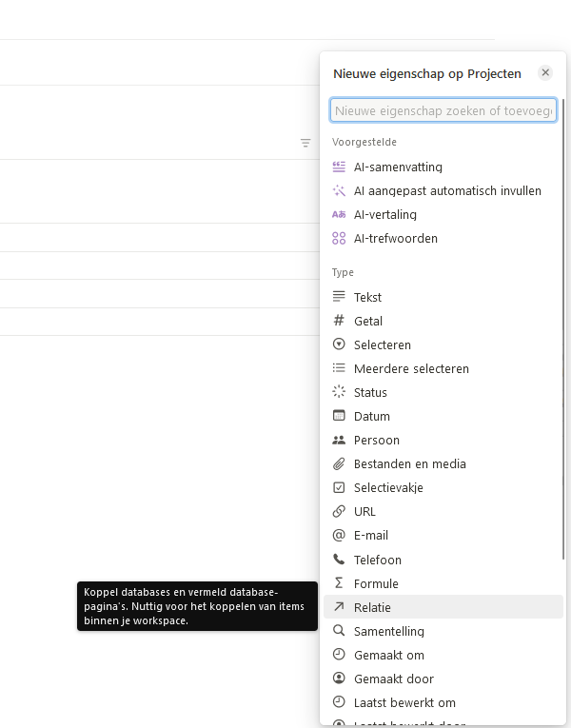The image size is (571, 728).
Task: Click the Persoon people icon
Action: coord(339,440)
